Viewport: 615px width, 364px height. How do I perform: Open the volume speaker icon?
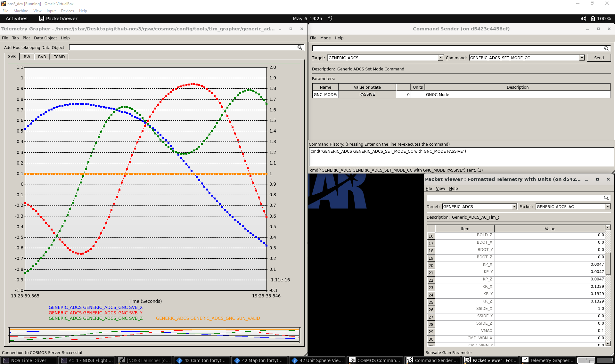(x=584, y=19)
